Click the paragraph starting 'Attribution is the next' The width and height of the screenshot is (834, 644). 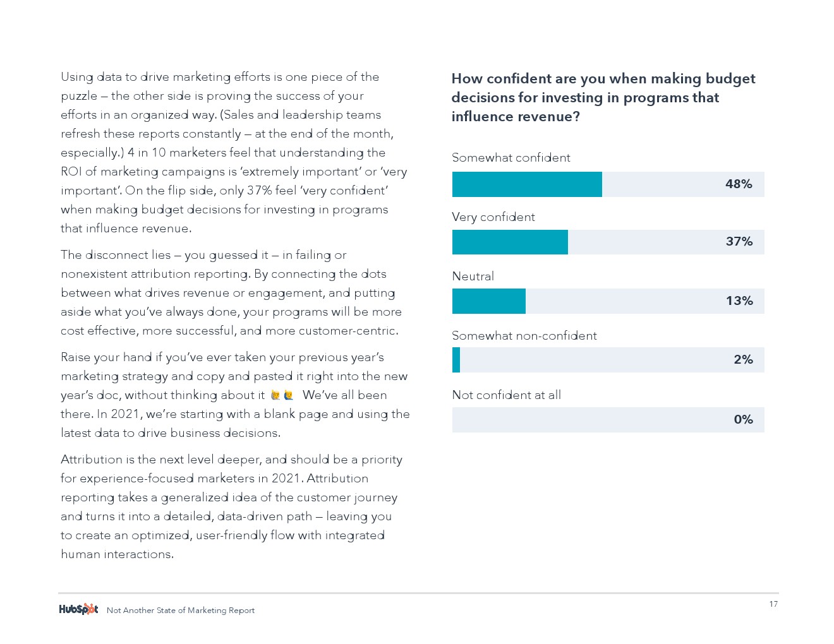coord(231,506)
